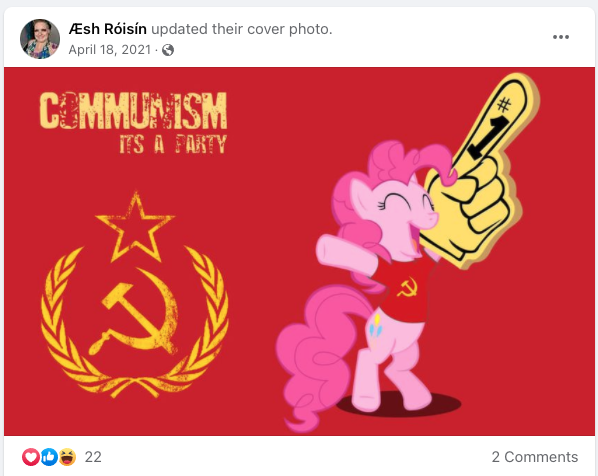Click the "ITS A PARTY" subtitle text

[173, 144]
